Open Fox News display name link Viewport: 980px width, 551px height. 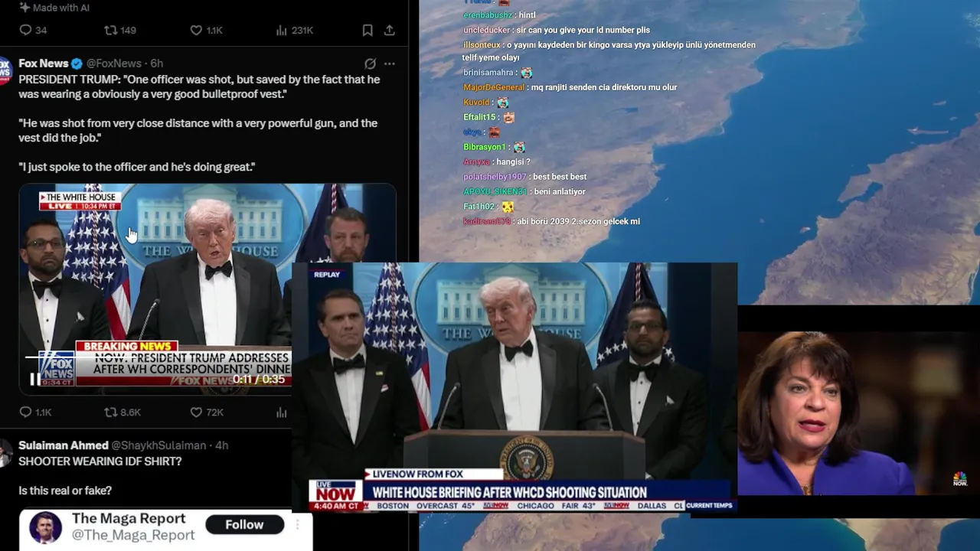[x=44, y=64]
